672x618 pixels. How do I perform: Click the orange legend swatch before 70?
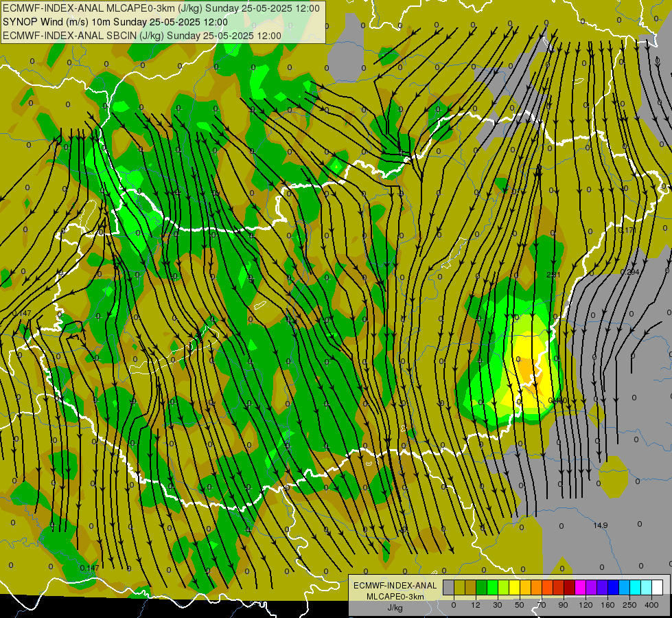(x=537, y=587)
